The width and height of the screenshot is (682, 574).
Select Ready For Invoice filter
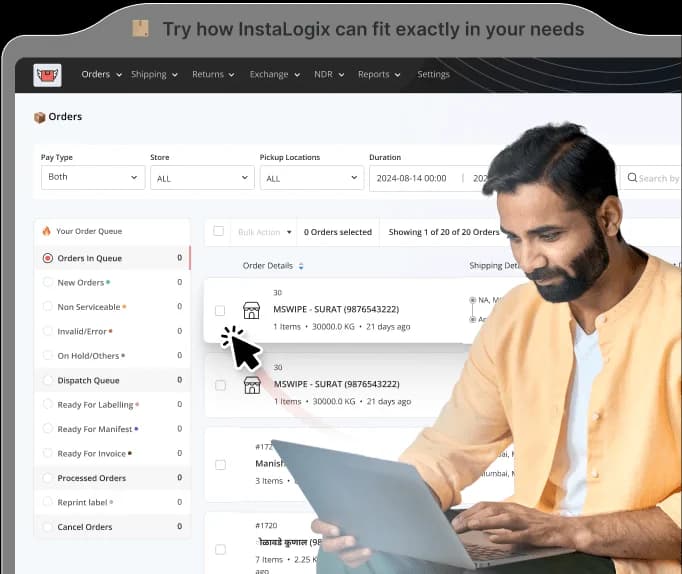[112, 453]
